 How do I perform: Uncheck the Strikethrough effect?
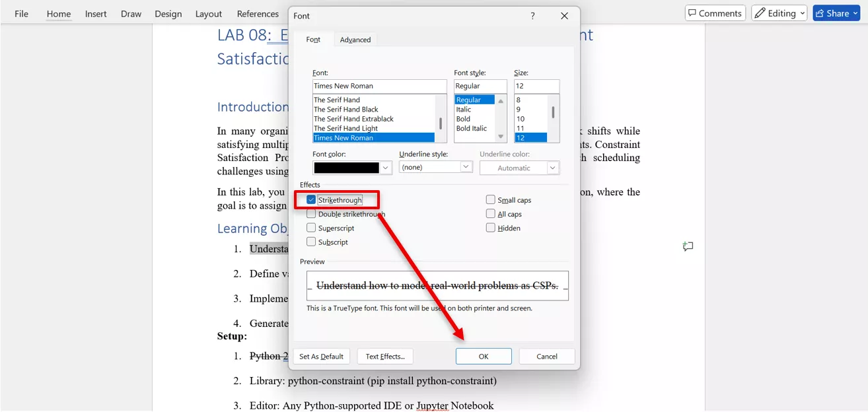(x=310, y=199)
